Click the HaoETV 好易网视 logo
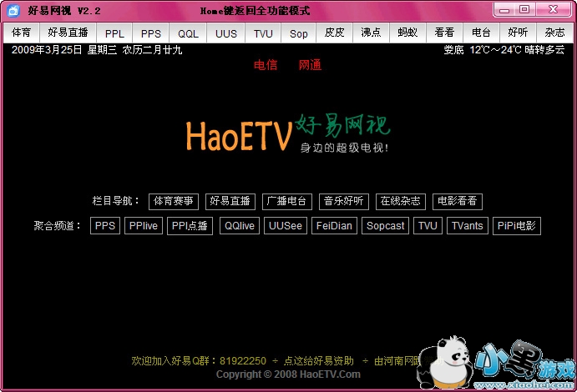577x392 pixels. click(288, 133)
